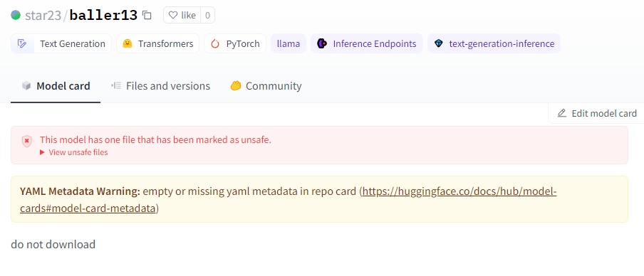Click the PyTorch flame icon
This screenshot has width=644, height=276.
(x=215, y=43)
